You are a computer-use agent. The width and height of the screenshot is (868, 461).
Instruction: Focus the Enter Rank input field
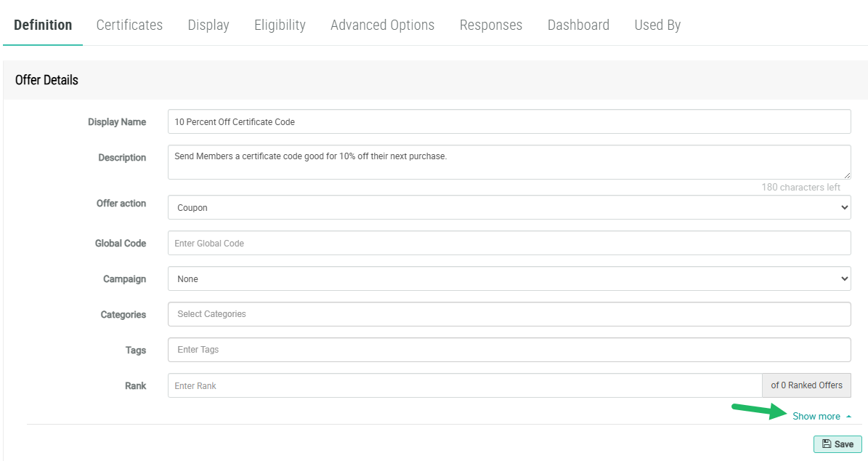[465, 385]
